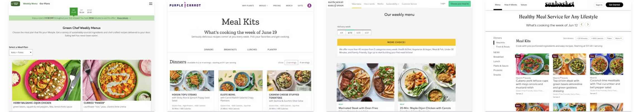Open the Green Chef Our Plans menu item
This screenshot has height=112, width=644.
45,4
